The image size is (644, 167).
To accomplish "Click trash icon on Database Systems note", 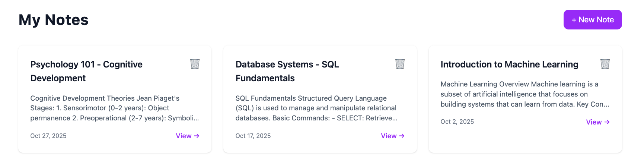I will [x=400, y=64].
